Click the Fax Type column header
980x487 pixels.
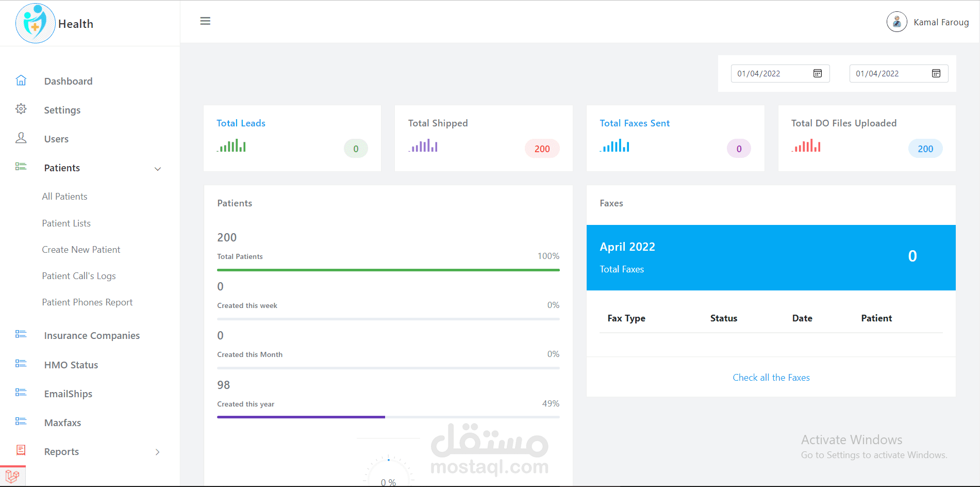pos(626,318)
